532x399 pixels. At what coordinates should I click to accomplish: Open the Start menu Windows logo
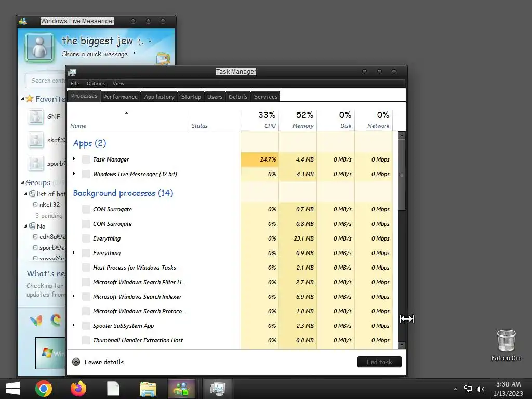point(13,389)
